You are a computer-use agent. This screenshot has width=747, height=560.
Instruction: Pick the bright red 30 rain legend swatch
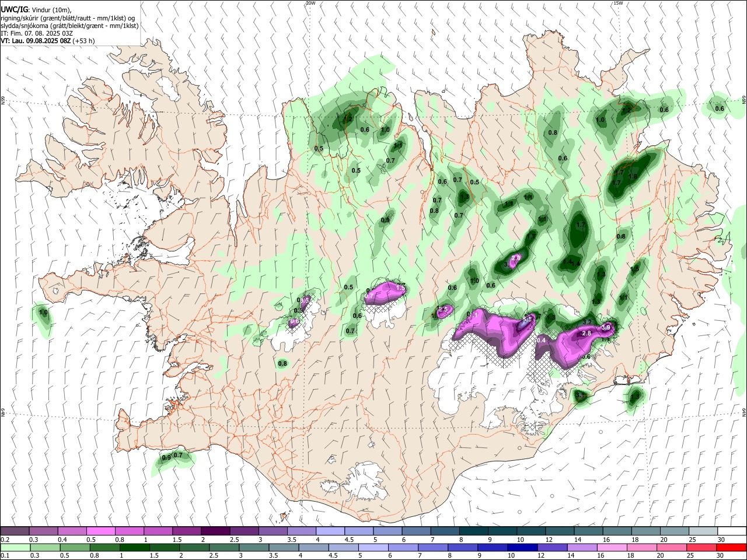coord(732,547)
